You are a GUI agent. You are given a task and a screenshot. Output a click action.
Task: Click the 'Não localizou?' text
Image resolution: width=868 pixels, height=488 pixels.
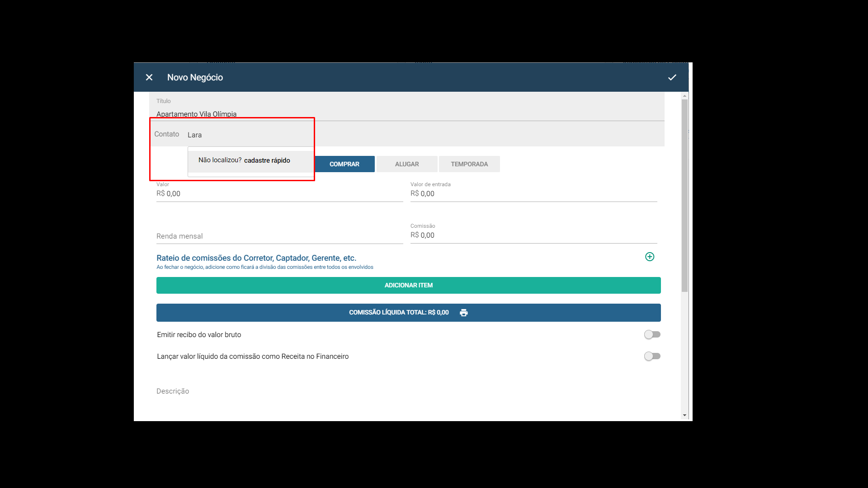220,160
